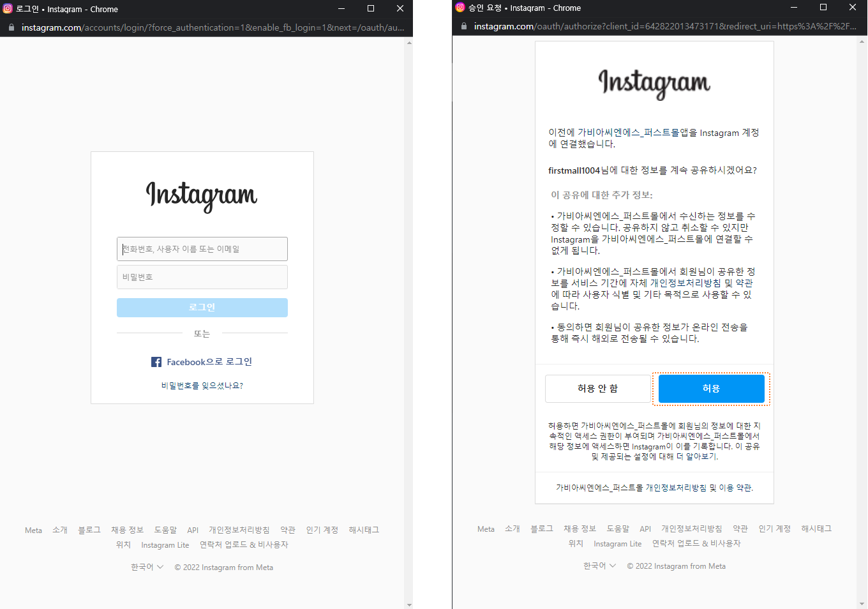Image resolution: width=868 pixels, height=609 pixels.
Task: Open the Meta footer link in the authorization window
Action: click(486, 529)
